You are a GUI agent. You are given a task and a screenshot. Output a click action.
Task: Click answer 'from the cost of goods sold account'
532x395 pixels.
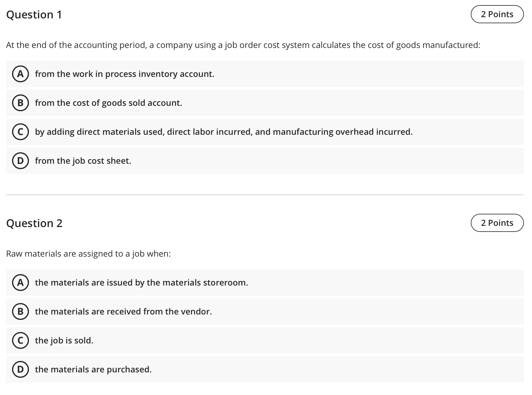click(109, 103)
